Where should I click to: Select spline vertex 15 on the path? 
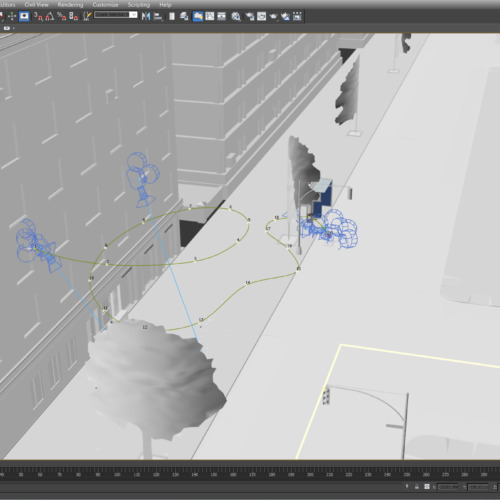298,271
